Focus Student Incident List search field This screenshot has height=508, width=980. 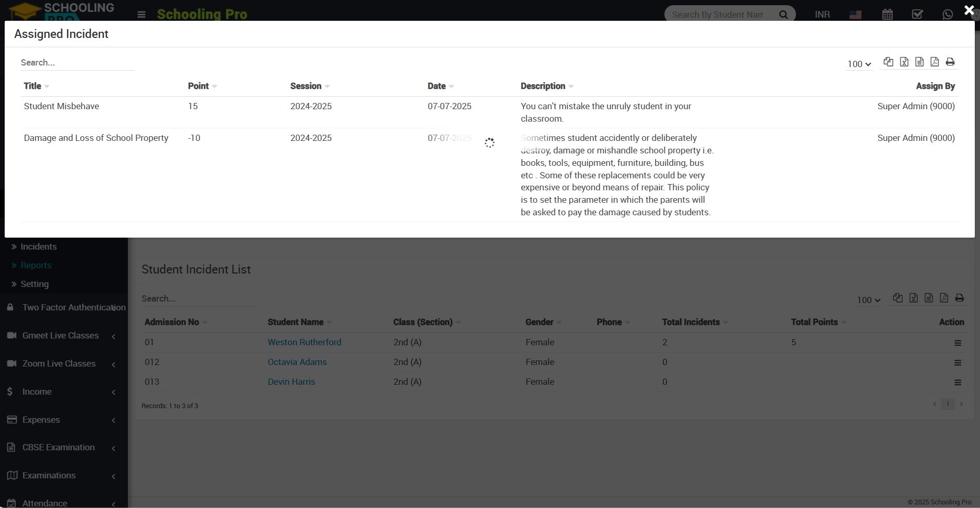pyautogui.click(x=199, y=298)
